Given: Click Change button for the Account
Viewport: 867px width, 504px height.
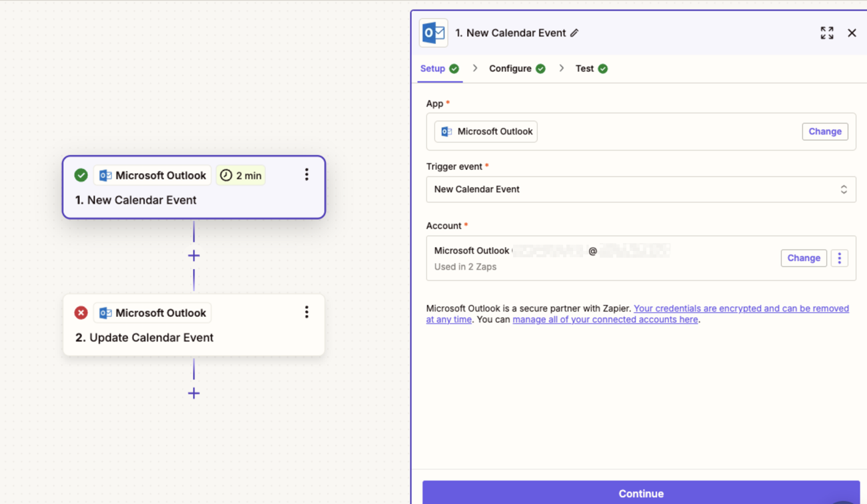Looking at the screenshot, I should coord(803,258).
